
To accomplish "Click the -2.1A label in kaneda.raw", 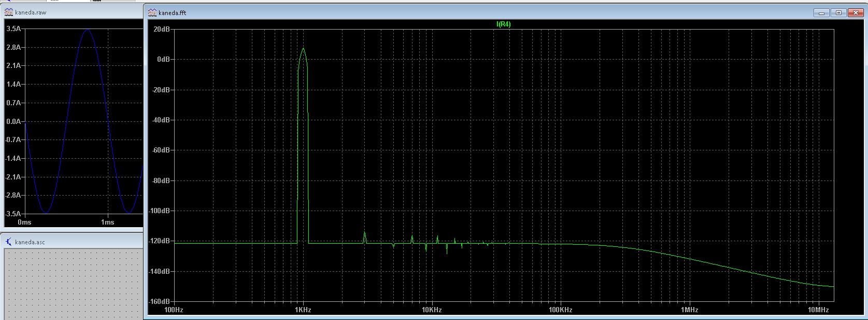I will 12,177.
